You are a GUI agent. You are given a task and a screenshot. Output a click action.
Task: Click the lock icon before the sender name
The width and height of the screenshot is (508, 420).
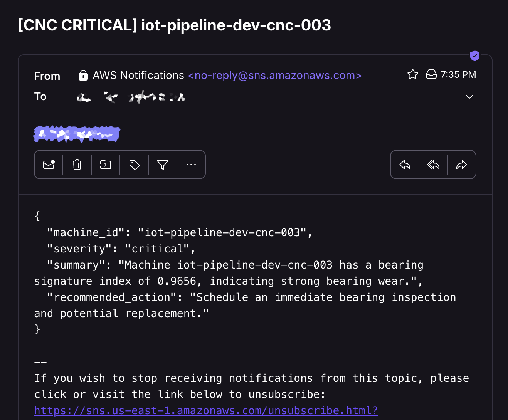click(83, 75)
